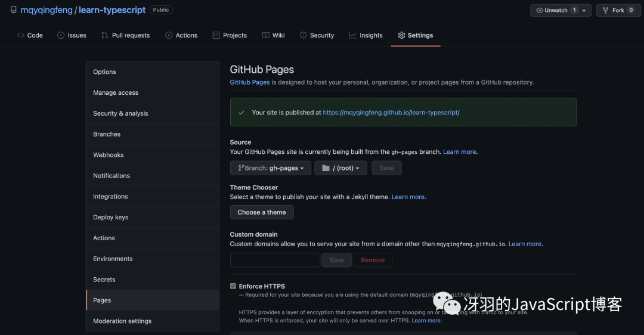Open Notifications settings
The height and width of the screenshot is (335, 644).
pyautogui.click(x=153, y=176)
